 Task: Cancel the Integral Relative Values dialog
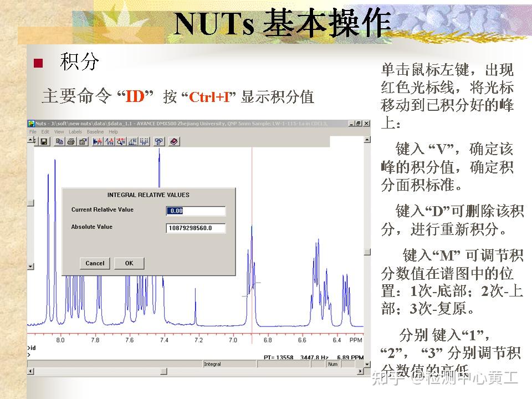(x=94, y=263)
